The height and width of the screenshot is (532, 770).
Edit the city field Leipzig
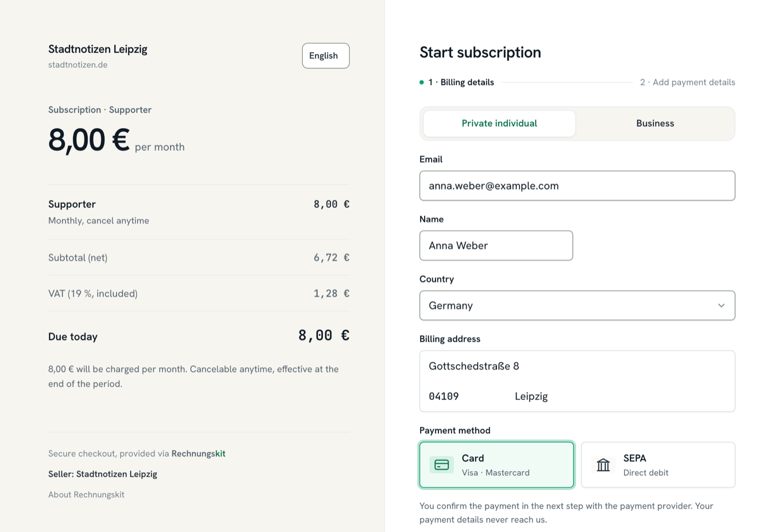point(621,396)
